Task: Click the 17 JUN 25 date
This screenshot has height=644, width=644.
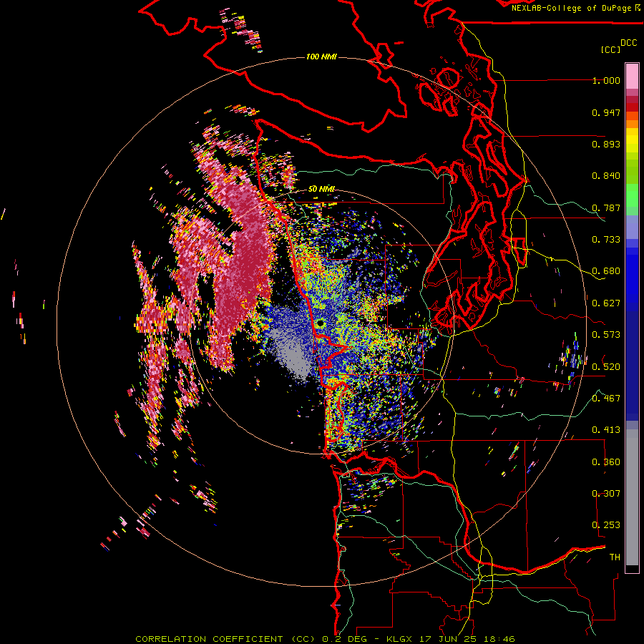Action: pos(447,639)
